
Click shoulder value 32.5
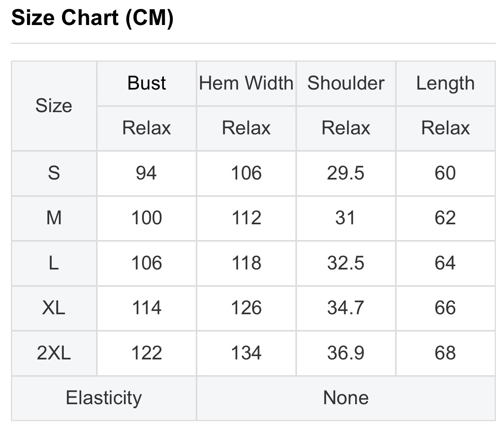coord(346,263)
